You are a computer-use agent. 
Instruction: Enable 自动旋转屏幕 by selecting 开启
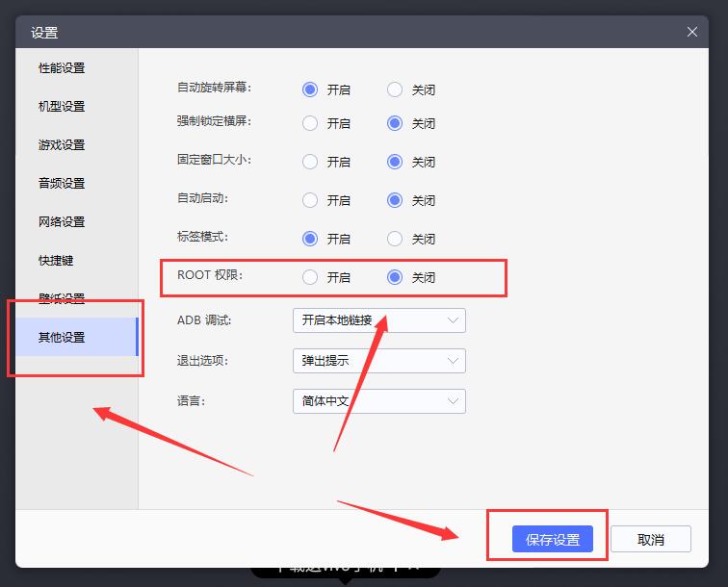pyautogui.click(x=310, y=89)
